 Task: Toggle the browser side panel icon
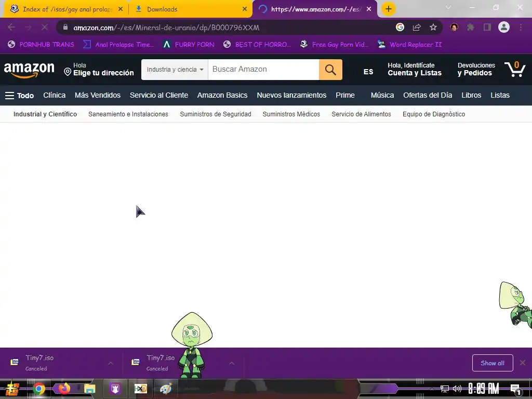[487, 27]
